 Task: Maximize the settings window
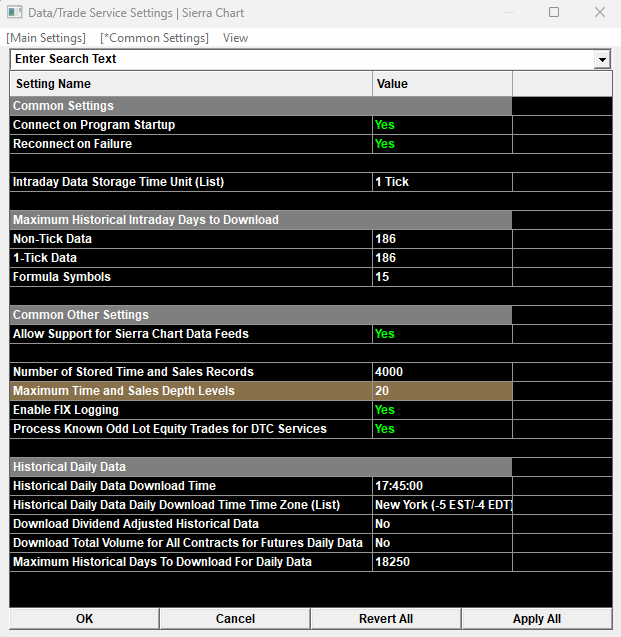click(554, 12)
